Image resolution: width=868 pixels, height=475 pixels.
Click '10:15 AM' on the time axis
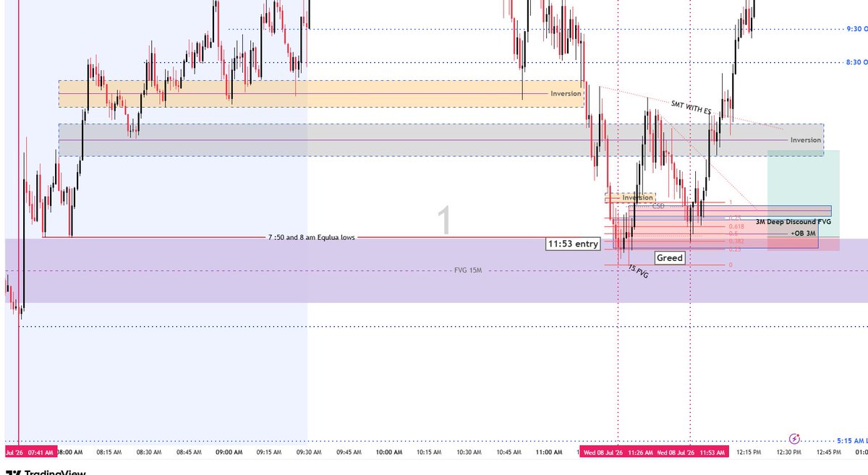coord(429,453)
